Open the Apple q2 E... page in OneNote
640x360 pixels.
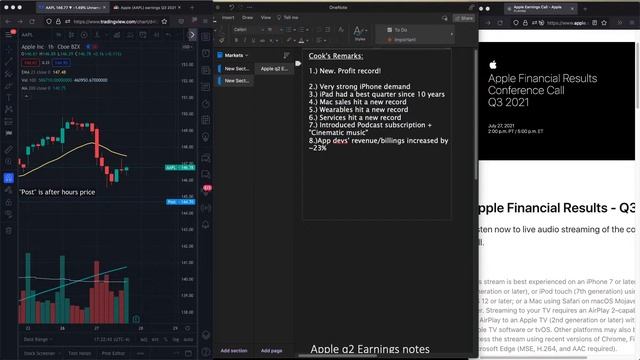274,69
